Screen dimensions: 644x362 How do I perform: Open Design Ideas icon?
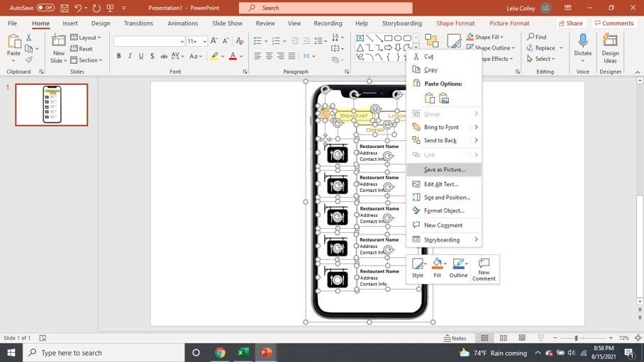[x=610, y=41]
